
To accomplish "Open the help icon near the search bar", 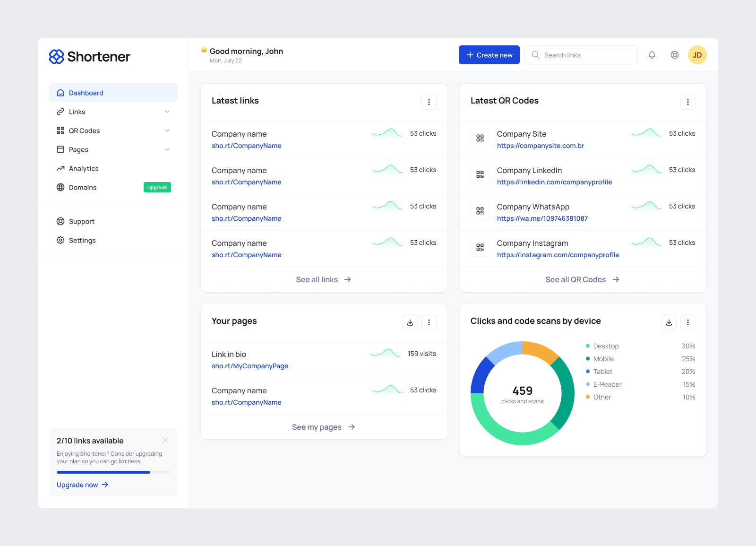I will point(675,54).
